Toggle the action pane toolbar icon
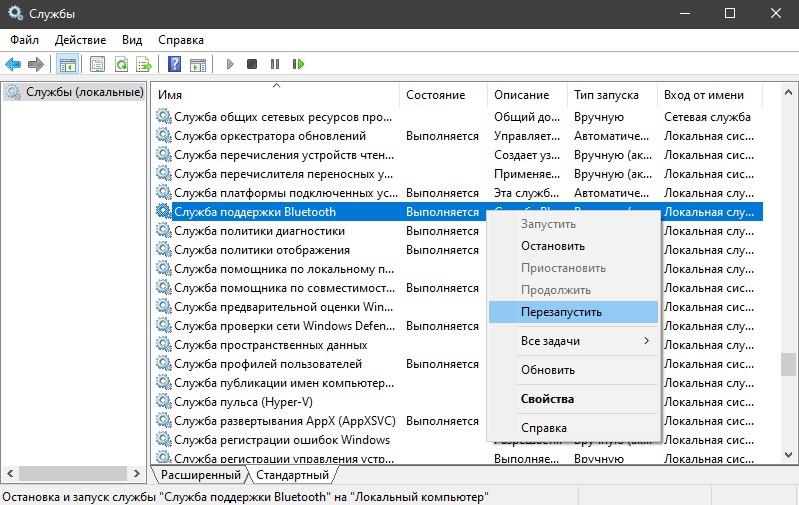 pos(198,64)
